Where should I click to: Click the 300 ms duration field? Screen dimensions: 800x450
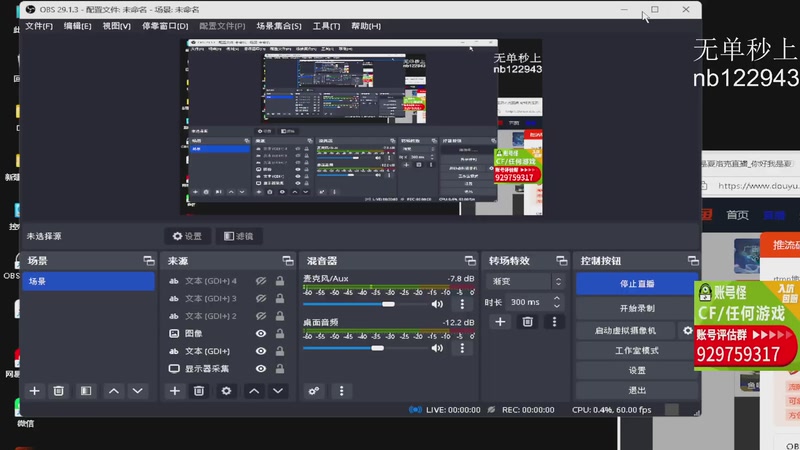pos(529,302)
